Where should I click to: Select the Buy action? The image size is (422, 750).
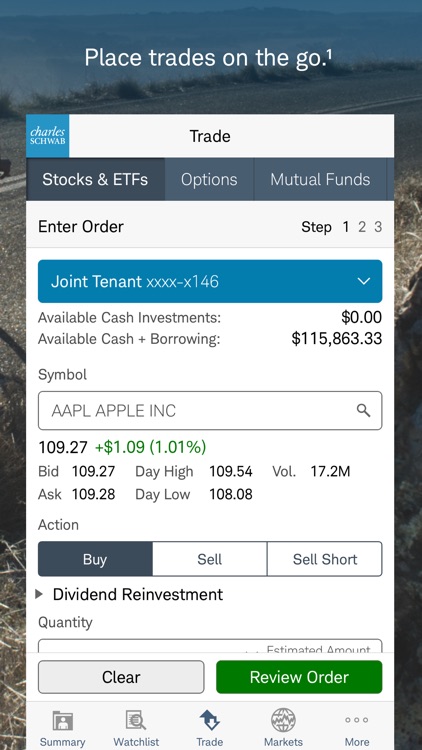tap(95, 559)
